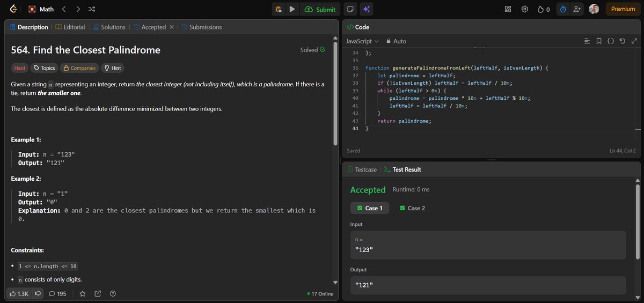Open the streak flame counter
Viewport: 644px width, 303px height.
(x=544, y=9)
